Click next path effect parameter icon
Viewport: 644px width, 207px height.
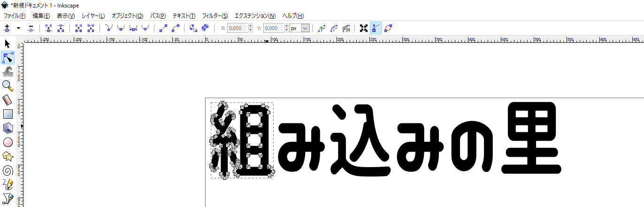(x=346, y=28)
